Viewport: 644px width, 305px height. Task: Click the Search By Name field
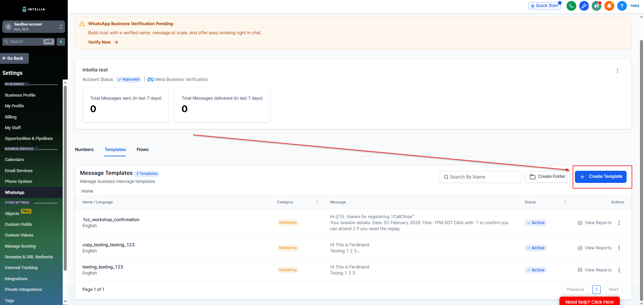coord(480,177)
